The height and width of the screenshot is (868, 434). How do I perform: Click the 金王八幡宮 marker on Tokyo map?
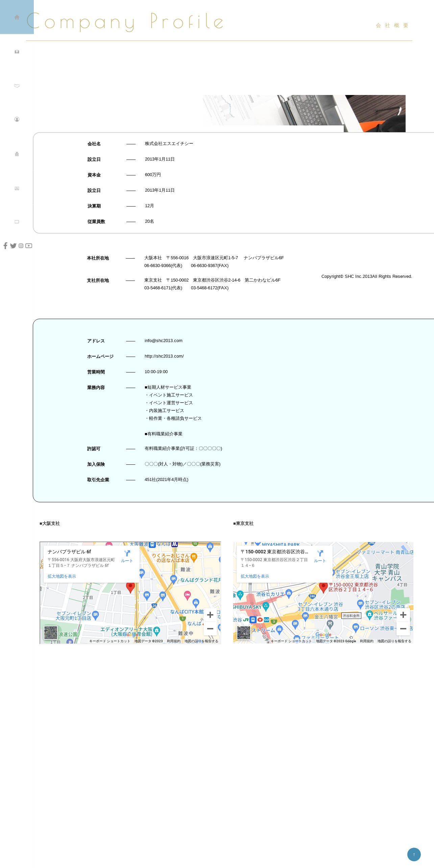[330, 624]
